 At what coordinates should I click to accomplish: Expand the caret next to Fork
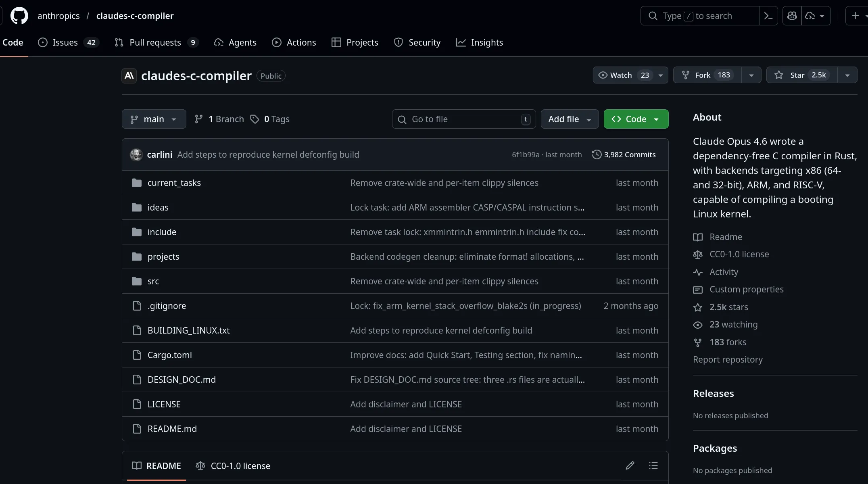(x=751, y=75)
